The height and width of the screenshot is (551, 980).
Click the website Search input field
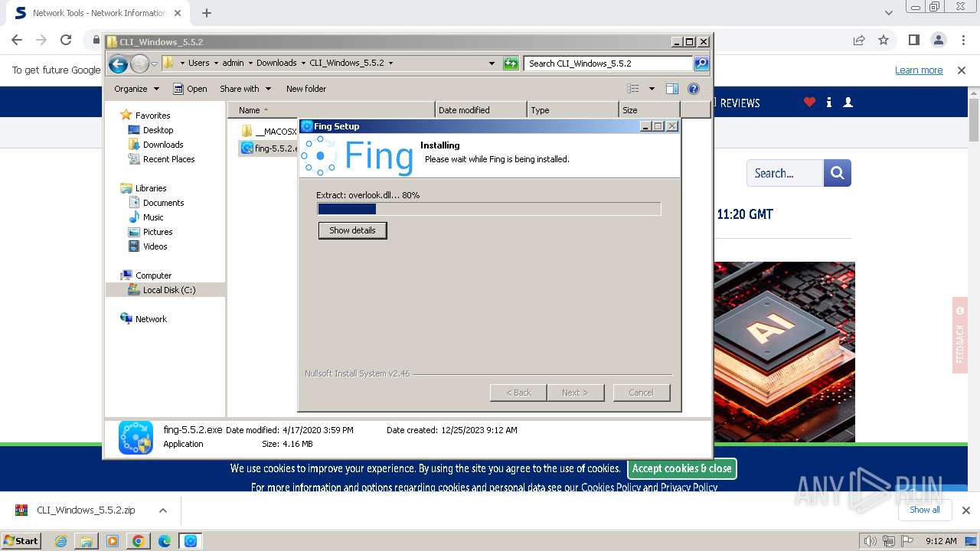(x=785, y=173)
